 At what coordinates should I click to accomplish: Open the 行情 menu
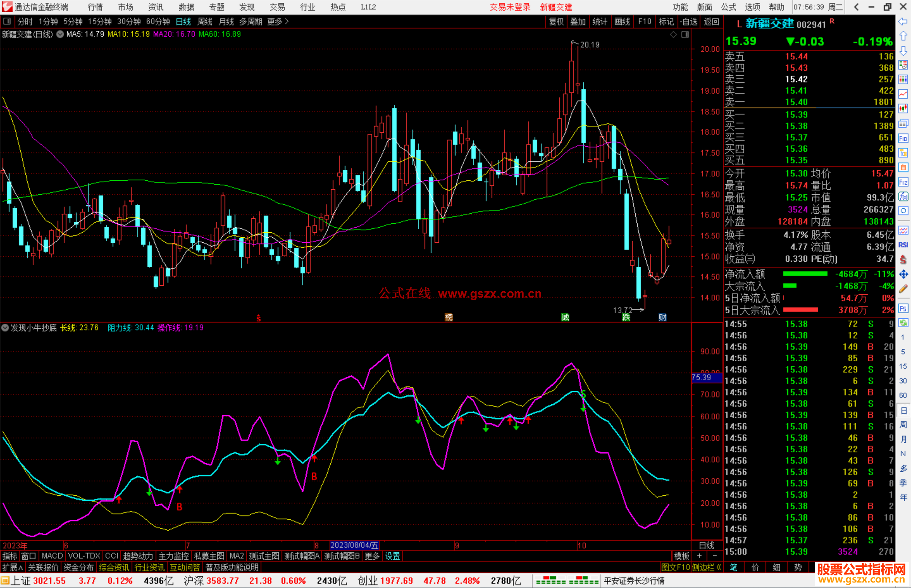point(95,7)
